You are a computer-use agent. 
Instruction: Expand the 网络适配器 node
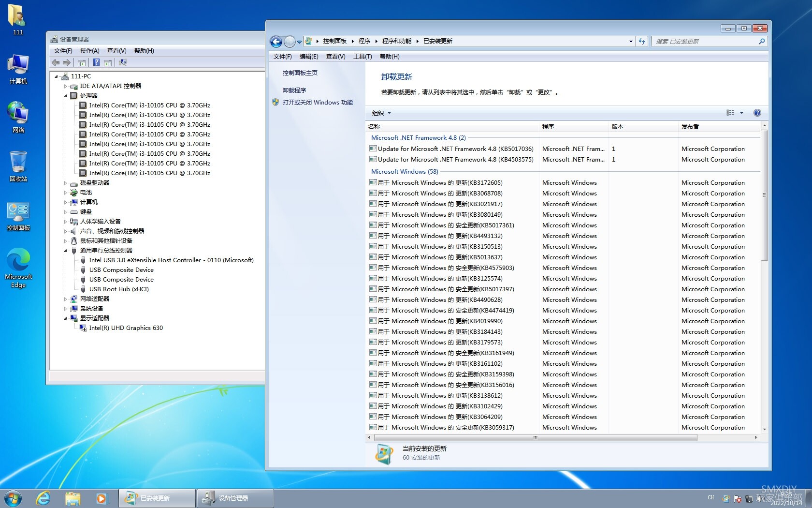65,299
